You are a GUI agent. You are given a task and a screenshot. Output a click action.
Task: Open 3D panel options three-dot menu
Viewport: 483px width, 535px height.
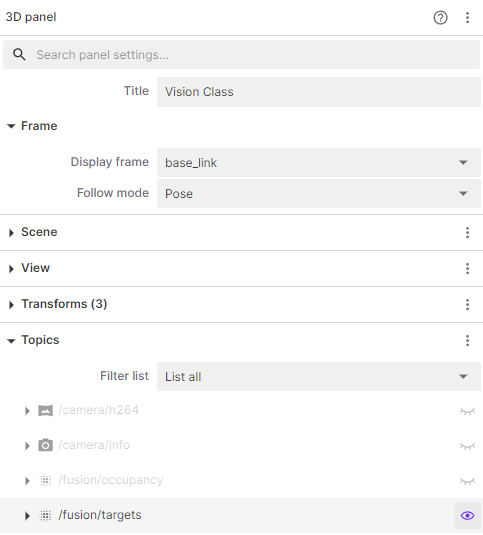pos(467,17)
